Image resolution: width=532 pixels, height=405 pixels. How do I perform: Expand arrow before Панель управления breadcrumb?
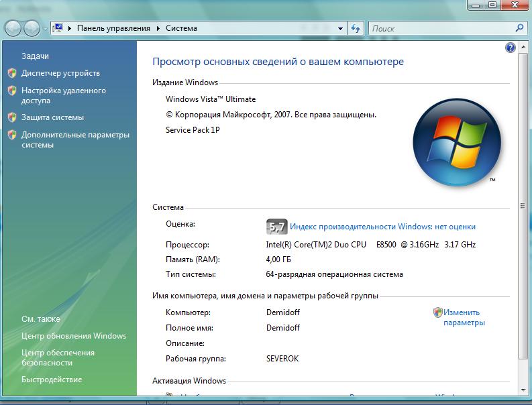(70, 28)
